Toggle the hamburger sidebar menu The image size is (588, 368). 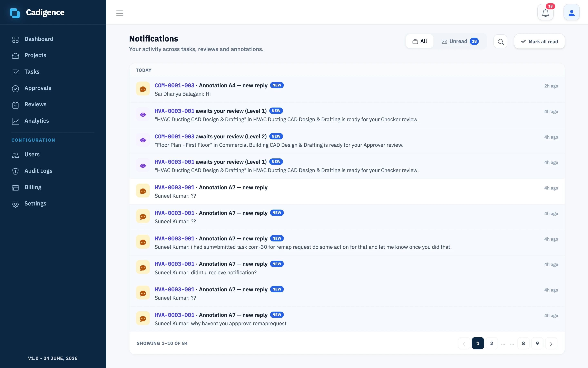point(120,13)
